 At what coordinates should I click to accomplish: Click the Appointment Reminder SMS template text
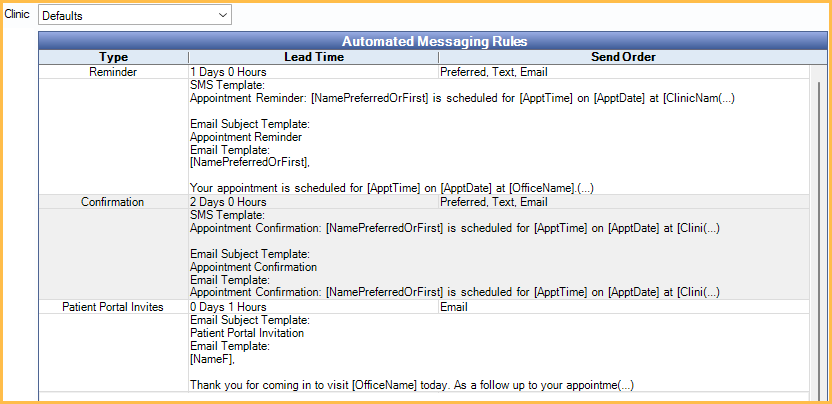pyautogui.click(x=462, y=99)
